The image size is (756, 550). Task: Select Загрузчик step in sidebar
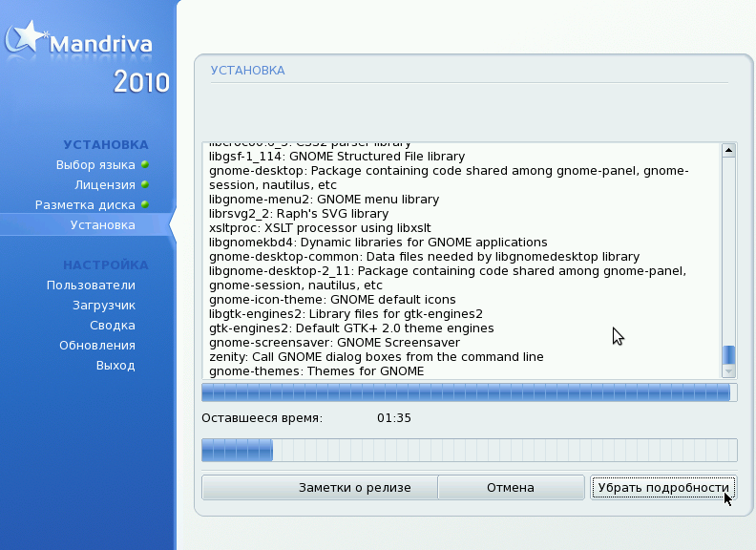[104, 306]
